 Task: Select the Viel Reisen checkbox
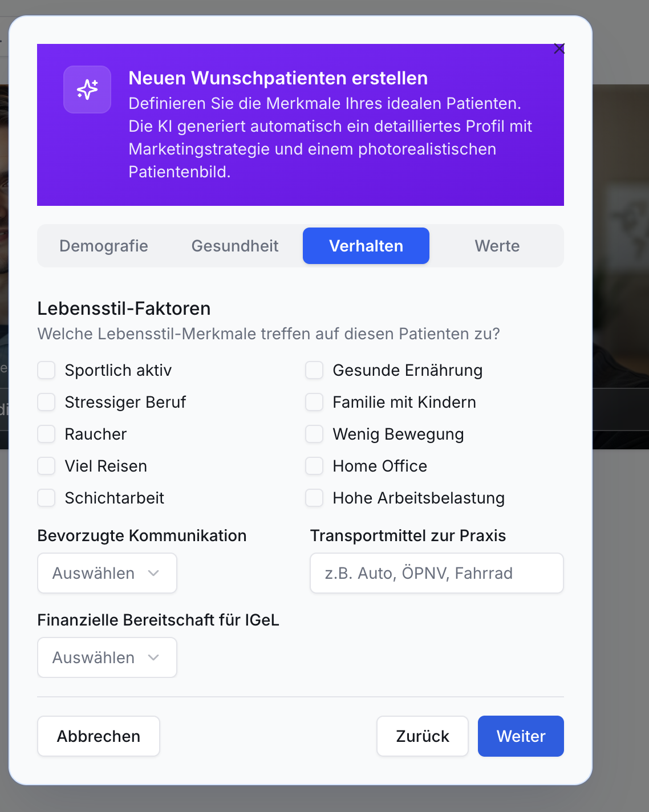click(46, 466)
